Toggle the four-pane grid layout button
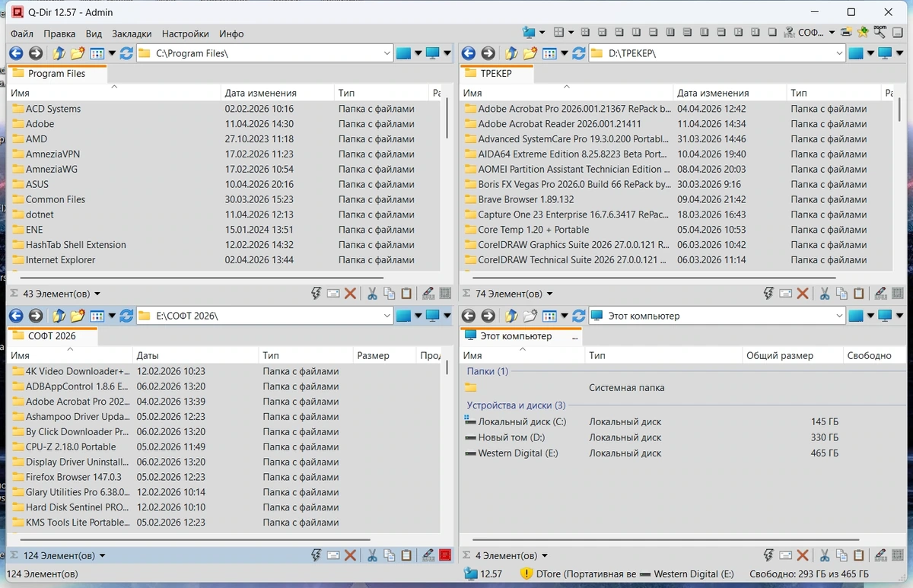The width and height of the screenshot is (913, 588). [585, 32]
